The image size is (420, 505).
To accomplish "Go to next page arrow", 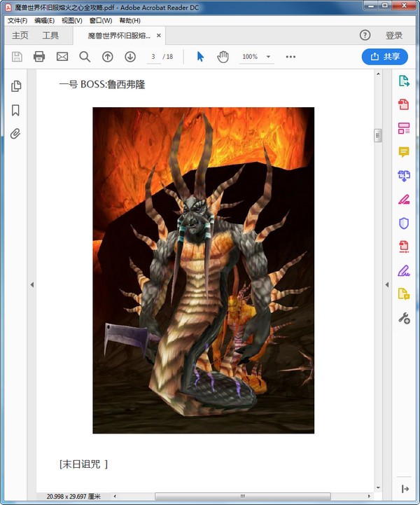I will point(130,57).
